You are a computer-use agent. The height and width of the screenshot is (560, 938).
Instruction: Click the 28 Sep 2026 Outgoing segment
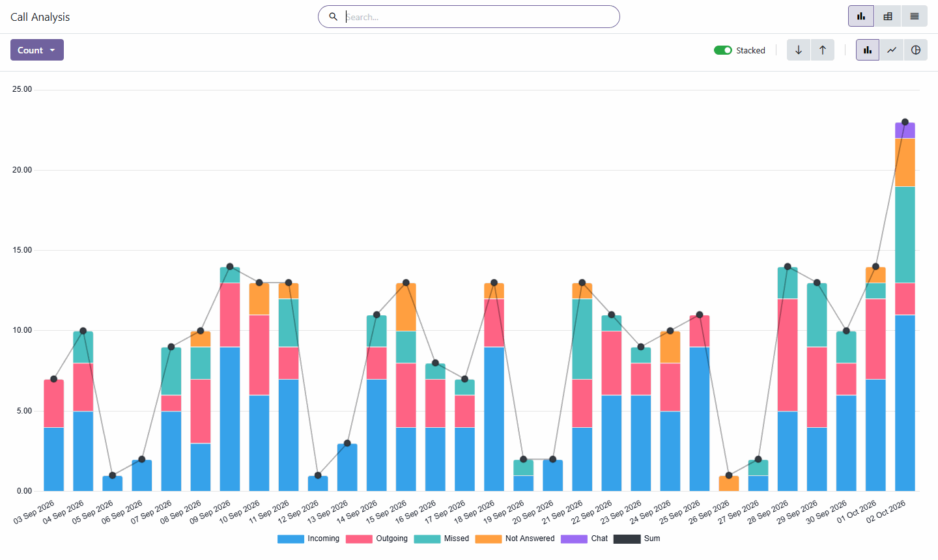tap(788, 355)
